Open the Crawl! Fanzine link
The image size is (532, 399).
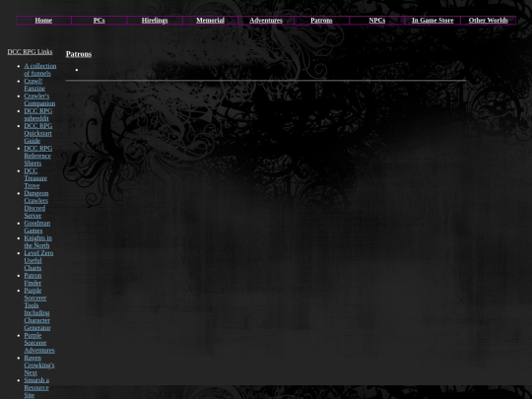click(34, 85)
